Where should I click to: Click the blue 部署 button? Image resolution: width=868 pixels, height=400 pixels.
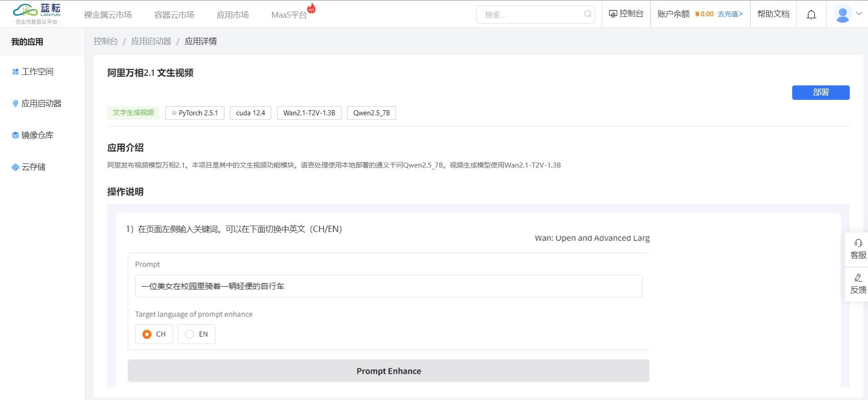(821, 93)
